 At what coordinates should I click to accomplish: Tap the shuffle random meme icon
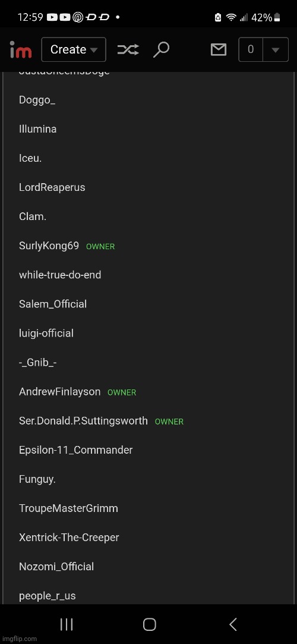[x=128, y=50]
